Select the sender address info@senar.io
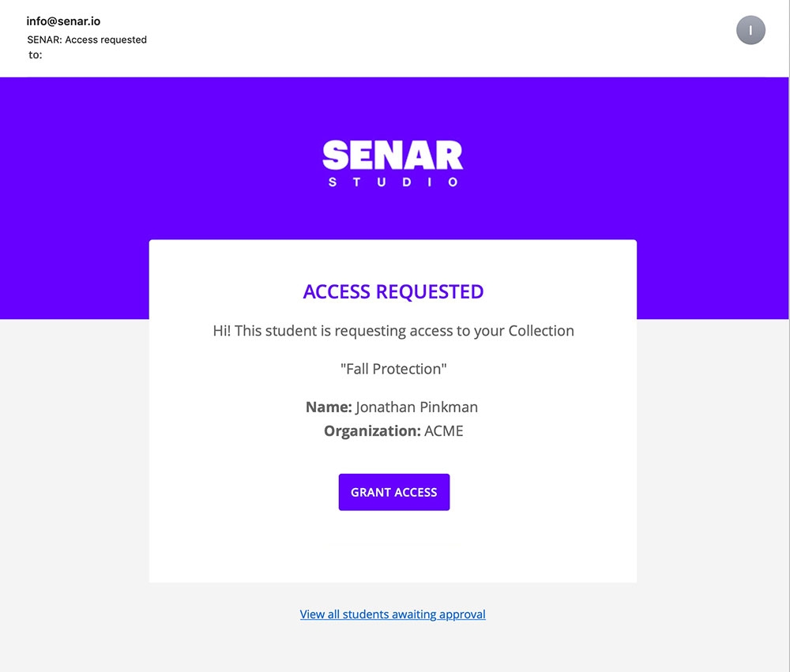790x672 pixels. pos(63,21)
